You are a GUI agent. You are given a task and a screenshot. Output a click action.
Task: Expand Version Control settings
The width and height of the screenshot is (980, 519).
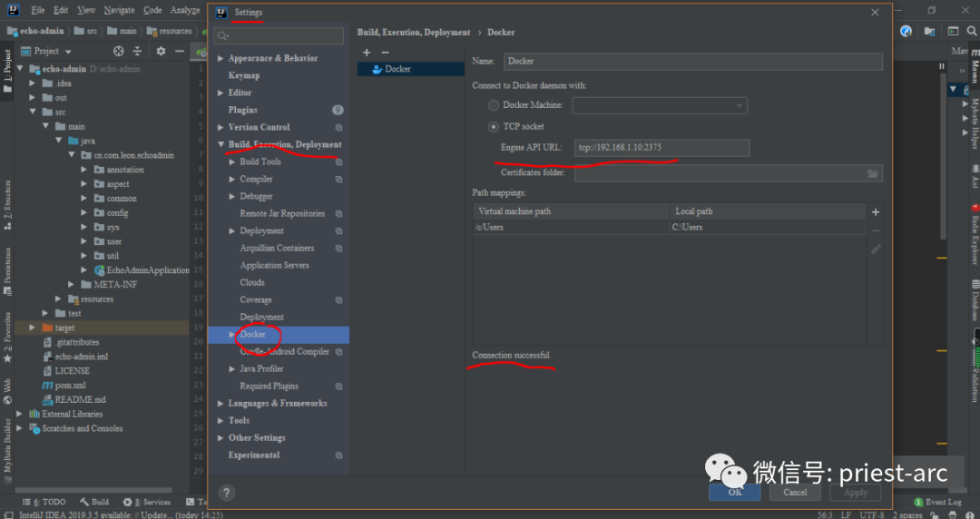coord(220,127)
